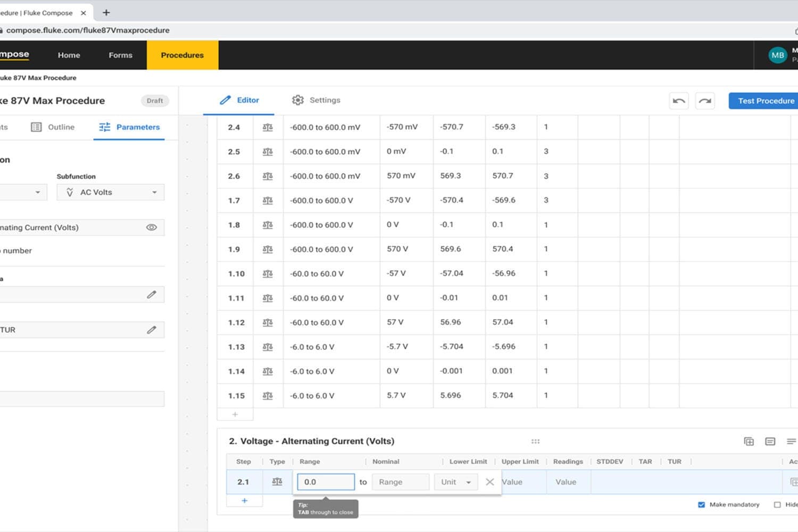Image resolution: width=798 pixels, height=532 pixels.
Task: Click the balance scale icon in row 2.5
Action: point(268,152)
